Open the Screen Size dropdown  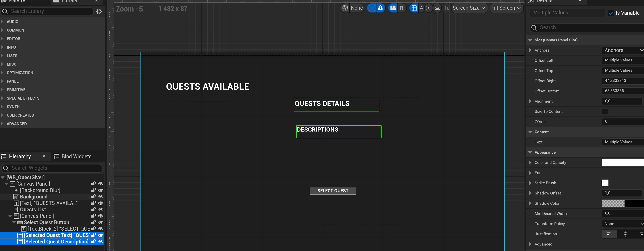[x=469, y=8]
